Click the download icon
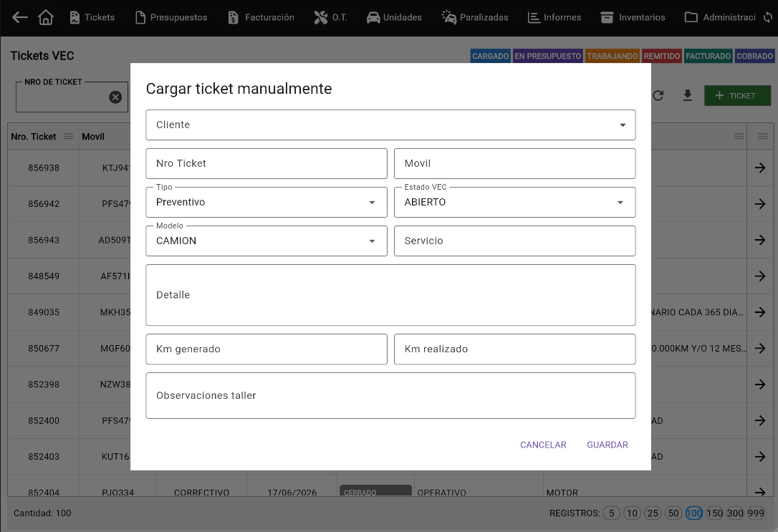The image size is (778, 532). (687, 95)
